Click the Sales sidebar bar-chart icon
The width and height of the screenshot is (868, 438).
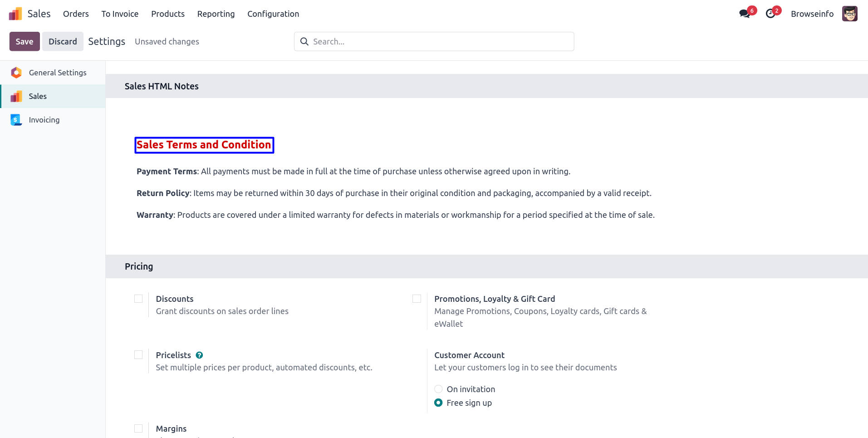pyautogui.click(x=16, y=96)
